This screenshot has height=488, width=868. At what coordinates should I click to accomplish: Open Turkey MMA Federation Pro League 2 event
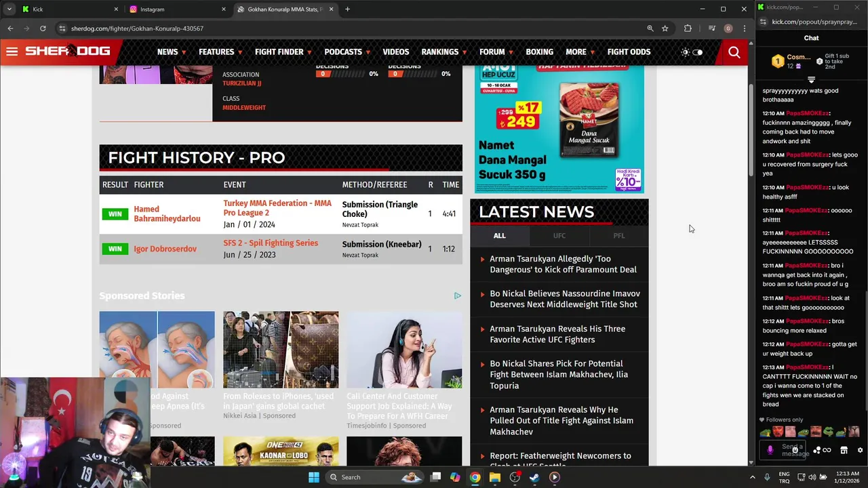tap(277, 208)
